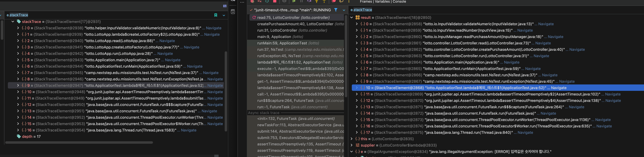Click the Step Into arrow icon
Viewport: 644px width, 157px height.
tap(316, 1)
